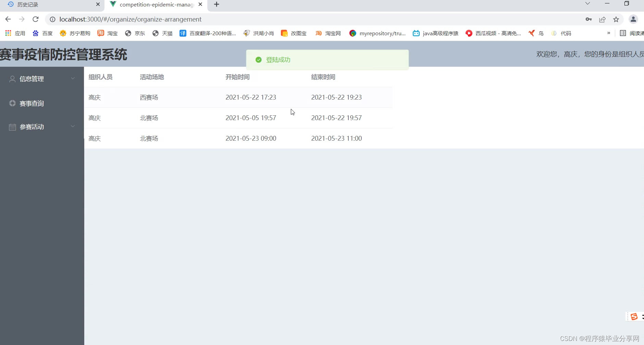Screen dimensions: 644x345
Task: Open the 西瓜视频 bookmark
Action: [x=493, y=33]
